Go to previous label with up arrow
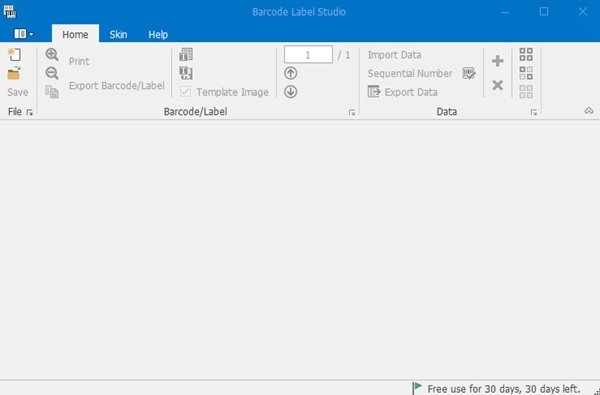Screen dimensions: 600x395 290,73
